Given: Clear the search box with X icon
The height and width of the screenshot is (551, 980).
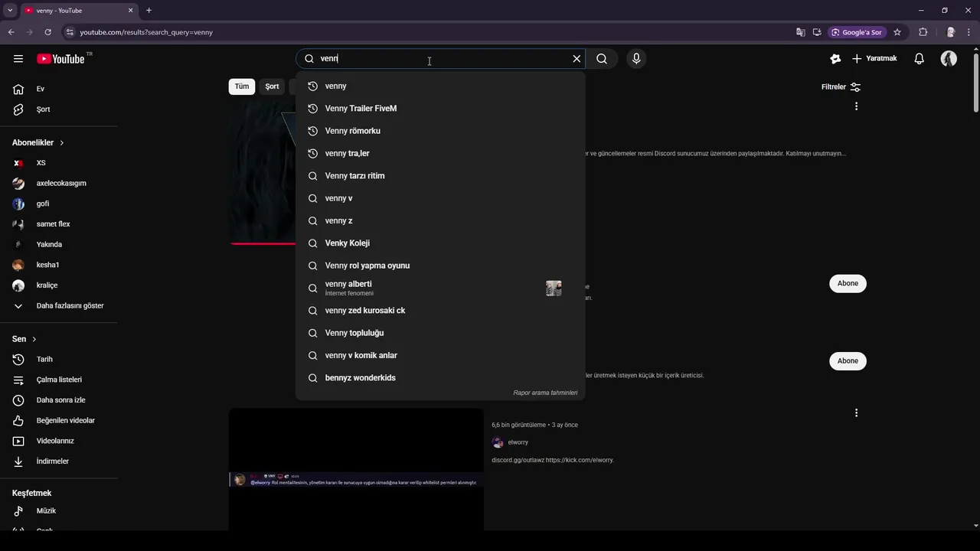Looking at the screenshot, I should click(x=577, y=59).
